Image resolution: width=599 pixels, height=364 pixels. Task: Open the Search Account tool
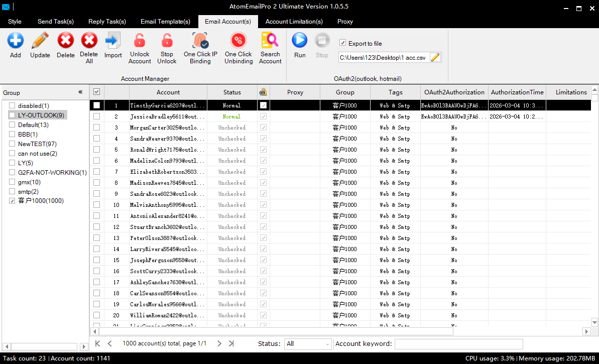click(x=270, y=40)
